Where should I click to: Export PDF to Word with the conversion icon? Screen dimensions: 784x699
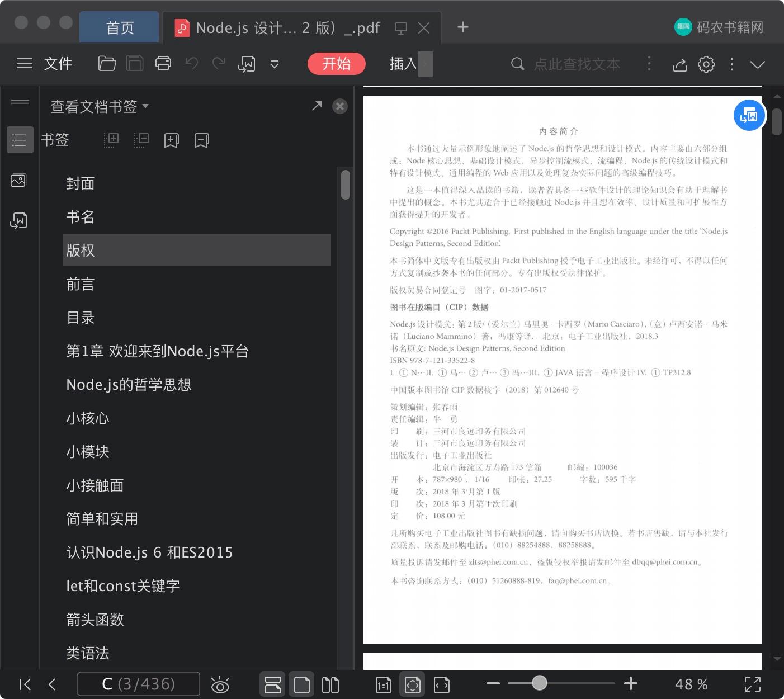tap(247, 64)
